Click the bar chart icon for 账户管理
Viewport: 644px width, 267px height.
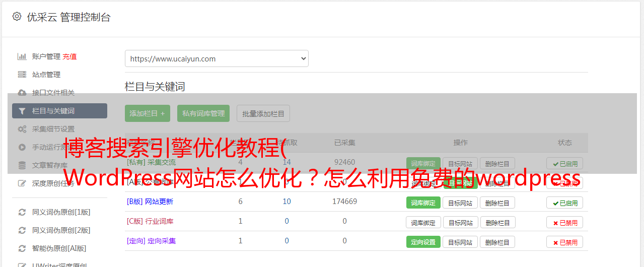click(22, 56)
